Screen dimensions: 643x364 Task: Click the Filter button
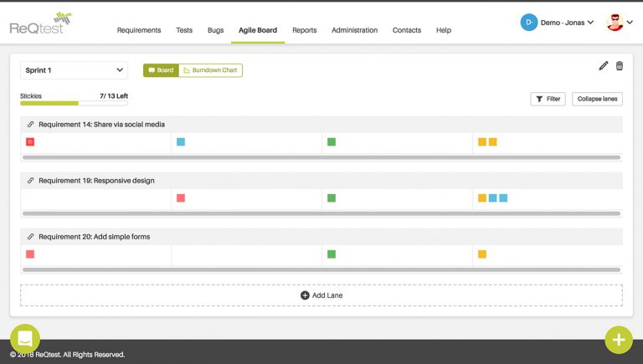(548, 99)
